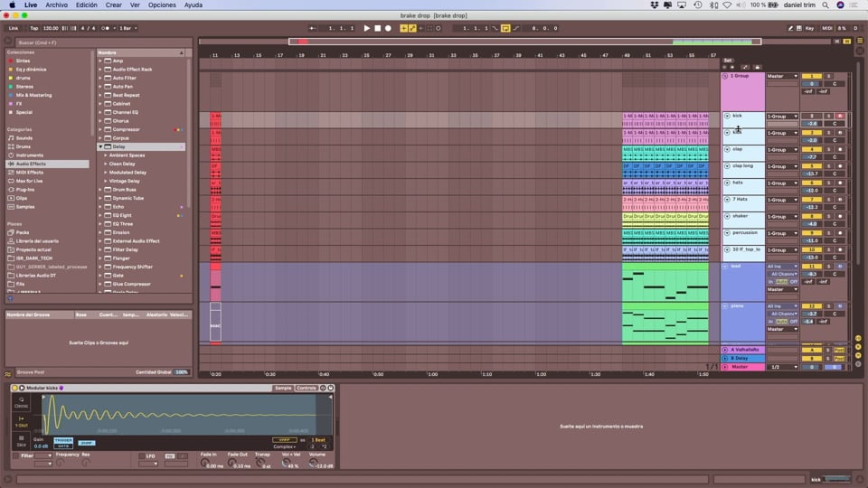Screen dimensions: 868x488
Task: Arm the hats track for recording
Action: (x=840, y=183)
